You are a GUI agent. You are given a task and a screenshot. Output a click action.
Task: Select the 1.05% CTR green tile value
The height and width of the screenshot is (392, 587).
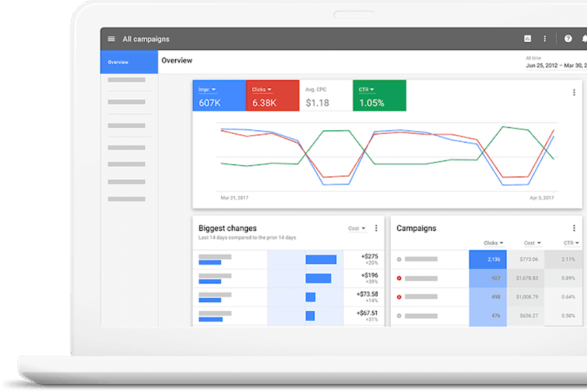pos(372,103)
